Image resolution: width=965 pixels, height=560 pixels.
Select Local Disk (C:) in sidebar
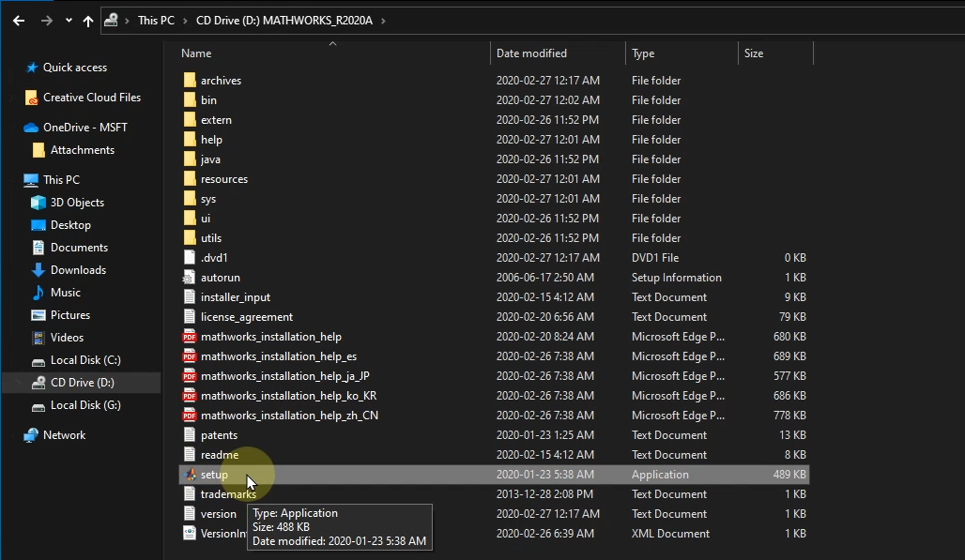pos(85,360)
